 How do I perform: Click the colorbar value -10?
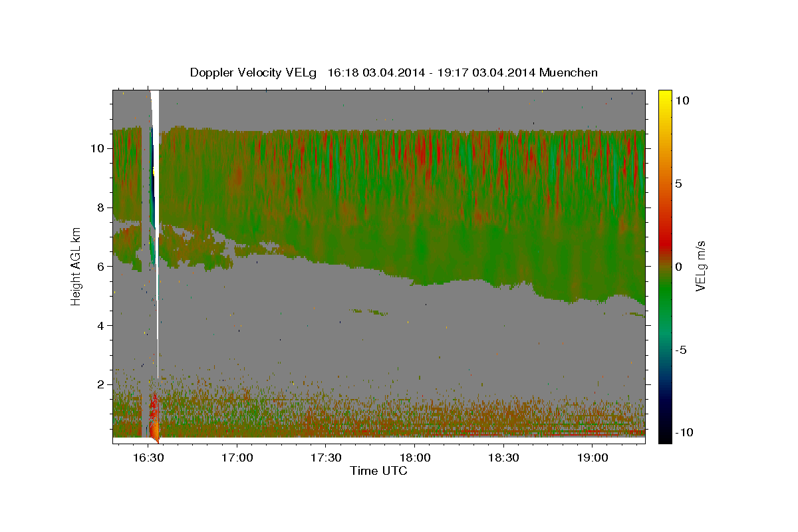(686, 433)
